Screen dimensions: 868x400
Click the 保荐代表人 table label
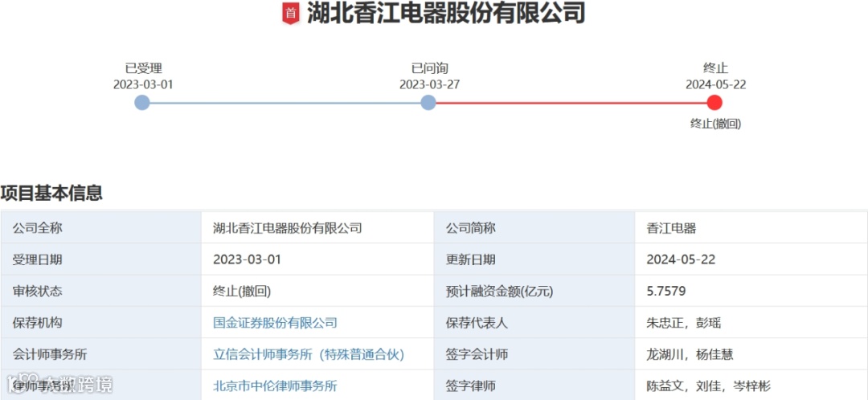(x=477, y=323)
